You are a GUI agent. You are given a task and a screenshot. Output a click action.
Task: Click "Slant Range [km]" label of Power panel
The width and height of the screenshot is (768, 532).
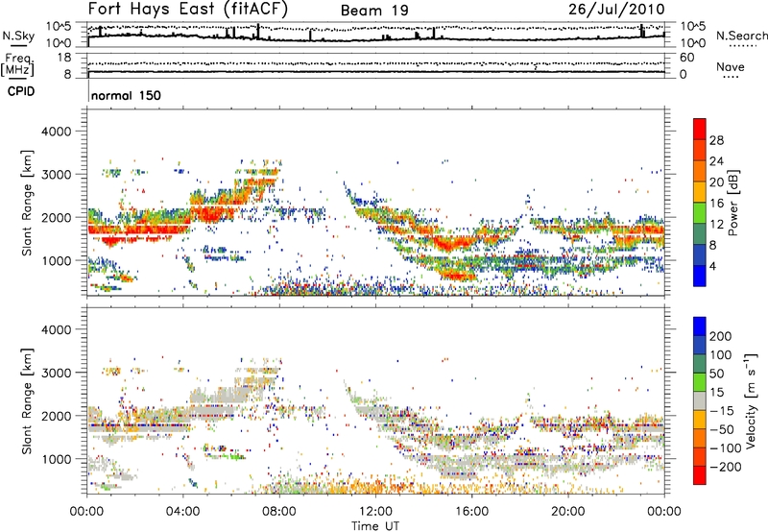[27, 203]
